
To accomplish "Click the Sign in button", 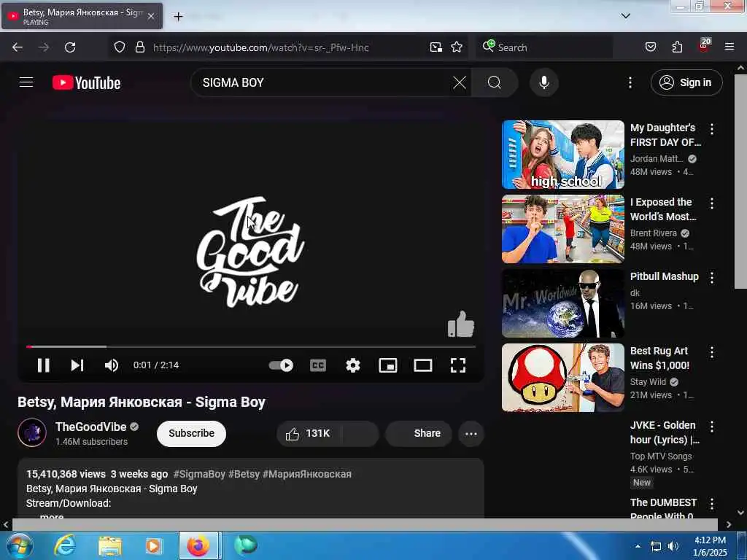I will pos(686,82).
